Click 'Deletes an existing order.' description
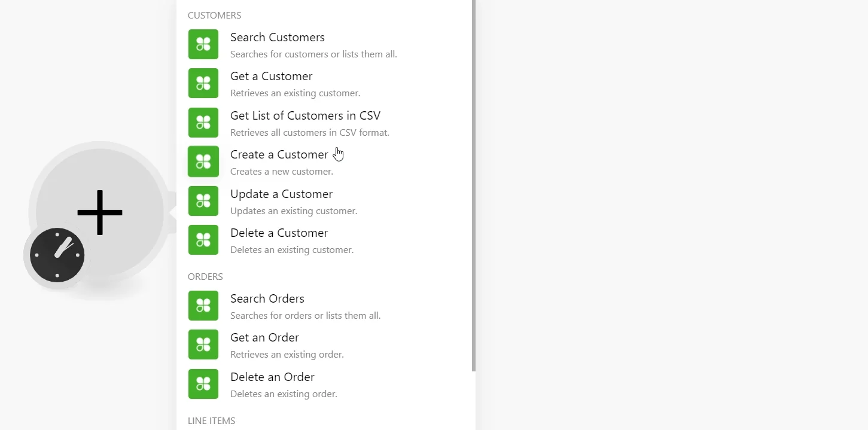This screenshot has width=868, height=430. 284,394
